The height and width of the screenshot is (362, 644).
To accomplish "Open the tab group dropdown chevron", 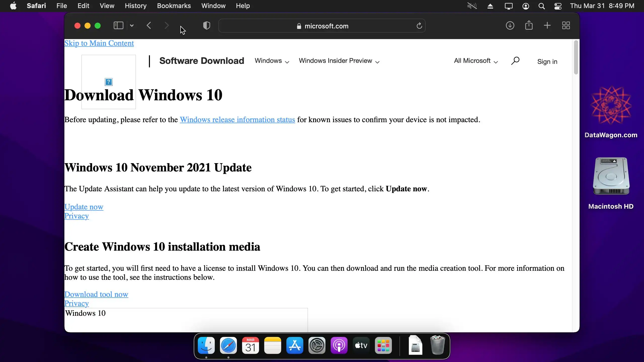I will (x=132, y=26).
